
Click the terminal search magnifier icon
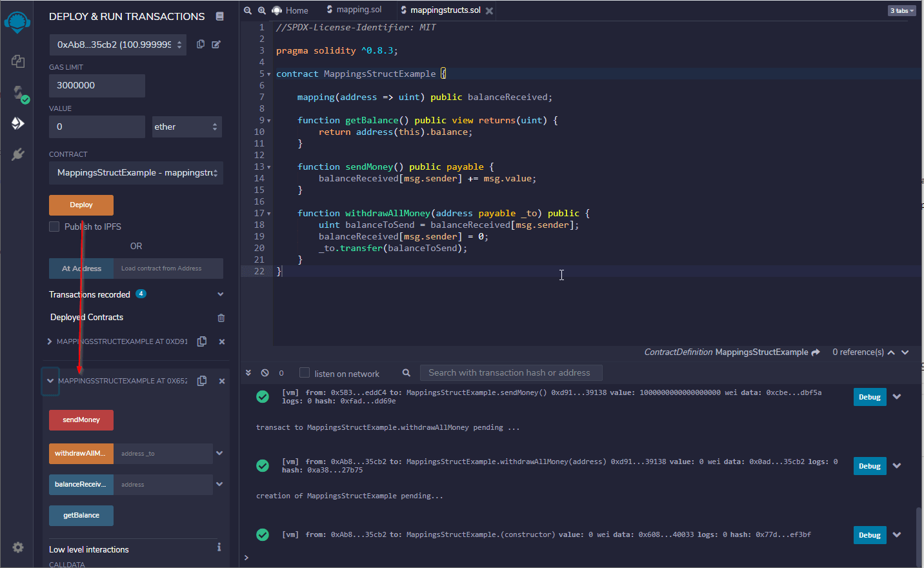407,373
